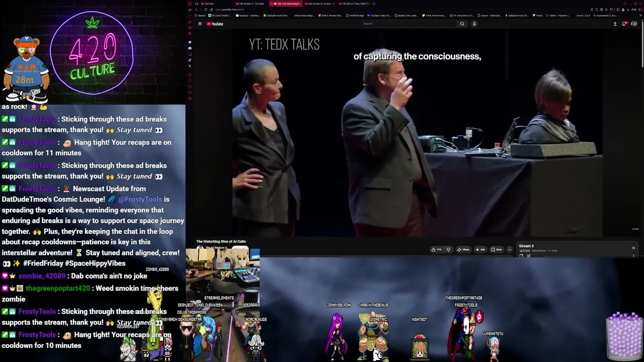Click the TEDx talk video player

pyautogui.click(x=417, y=133)
